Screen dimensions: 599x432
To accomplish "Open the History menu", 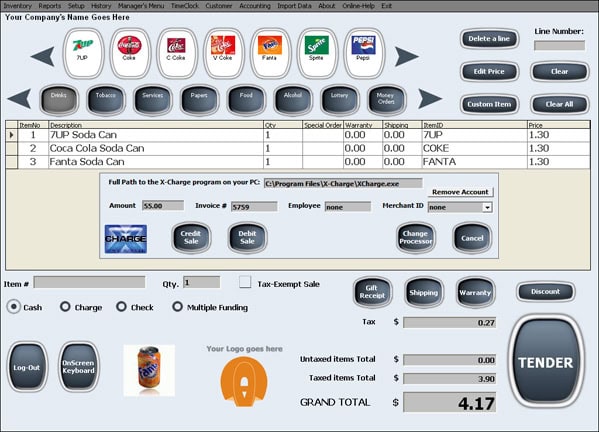I will (101, 6).
